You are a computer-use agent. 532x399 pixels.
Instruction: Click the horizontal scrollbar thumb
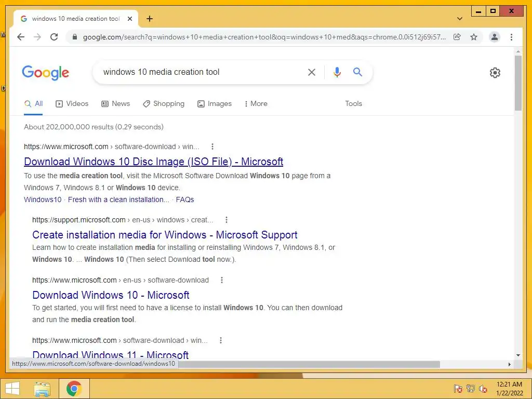pos(309,364)
